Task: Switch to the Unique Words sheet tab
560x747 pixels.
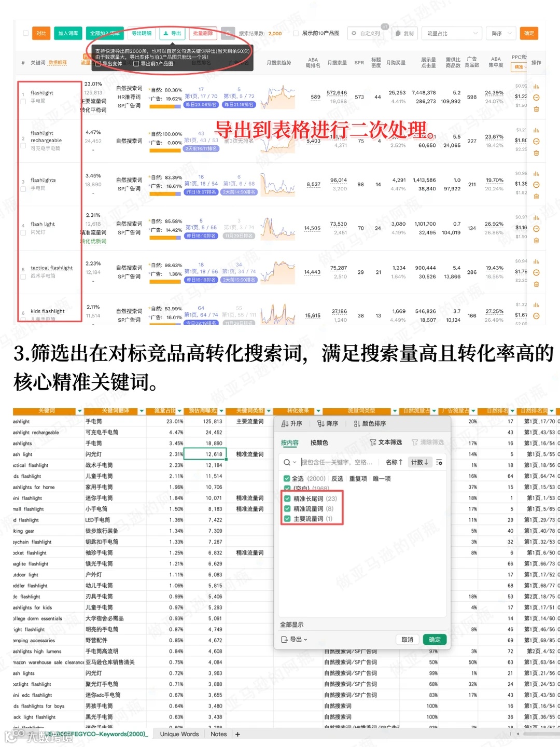Action: coord(179,734)
